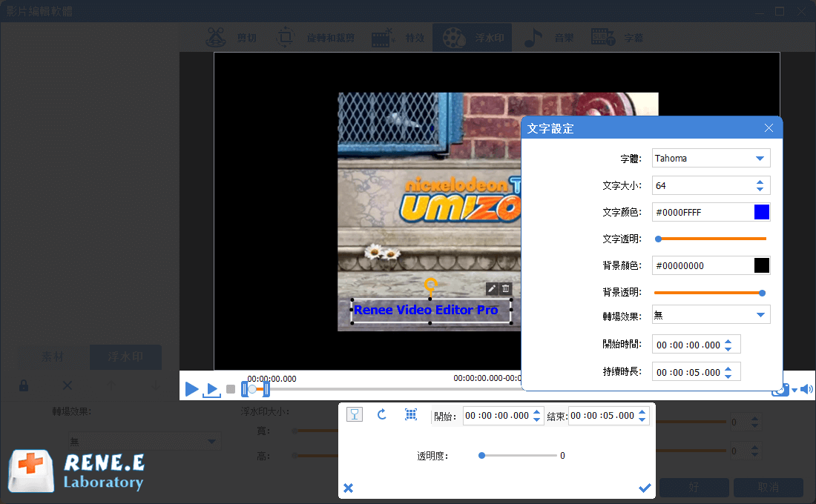Click the move up arrow in the left panel
Viewport: 816px width, 504px height.
point(111,385)
